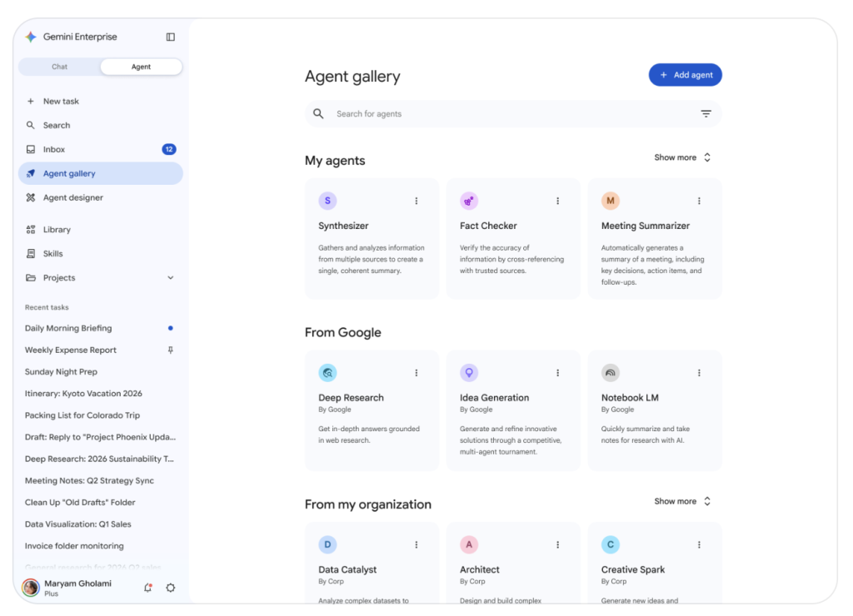Open Notebook LM card's three-dot menu
The image size is (853, 616).
point(699,373)
